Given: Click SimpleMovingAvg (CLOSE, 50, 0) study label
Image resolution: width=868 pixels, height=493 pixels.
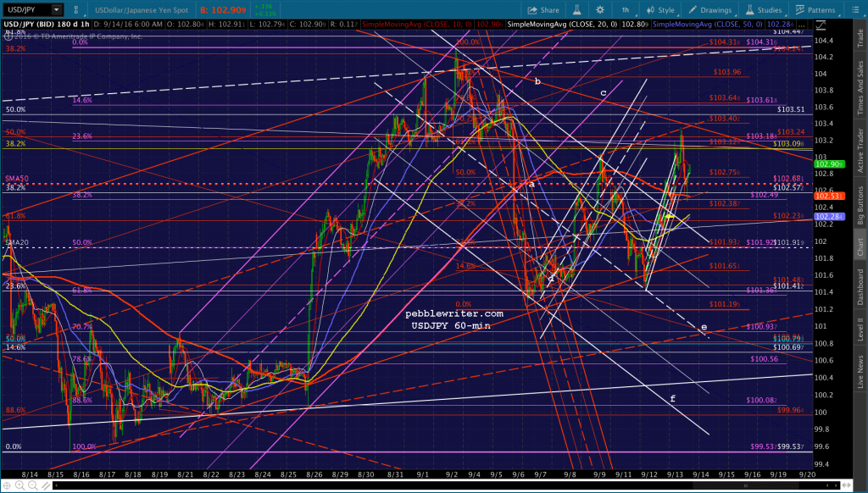Looking at the screenshot, I should click(x=708, y=25).
